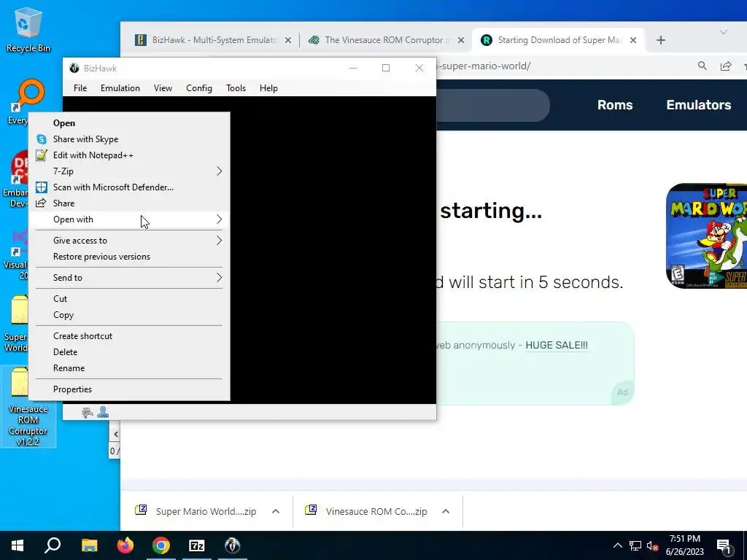Click the HUGE SALE!!! ad link
The height and width of the screenshot is (560, 747).
[557, 345]
